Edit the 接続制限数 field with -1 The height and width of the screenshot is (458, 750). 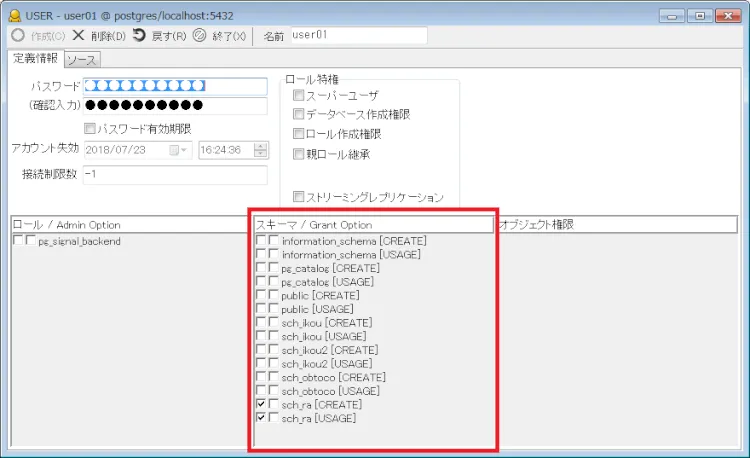(175, 174)
